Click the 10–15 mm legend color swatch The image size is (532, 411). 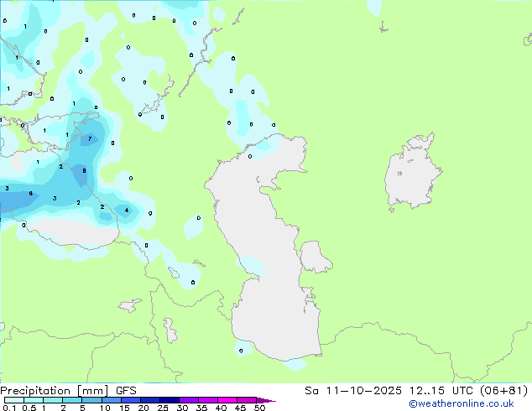point(111,400)
